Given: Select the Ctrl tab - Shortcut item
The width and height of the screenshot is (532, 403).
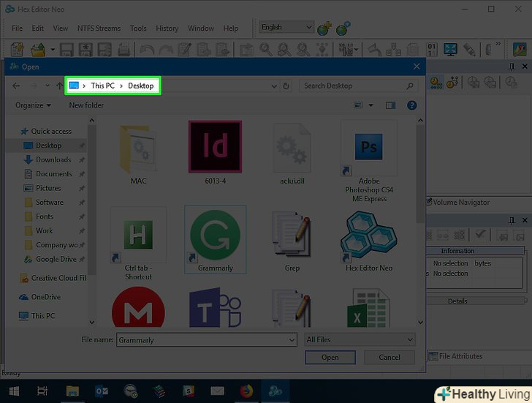Looking at the screenshot, I should pos(138,244).
